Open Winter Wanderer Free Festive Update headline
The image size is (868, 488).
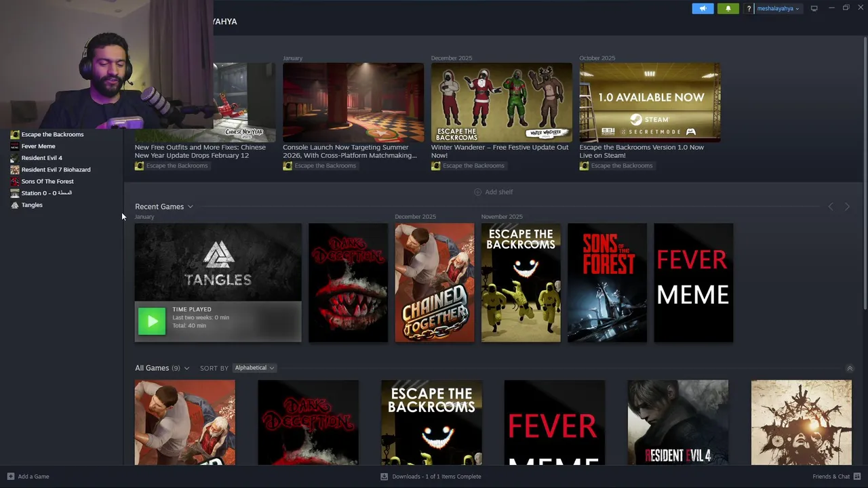(500, 151)
